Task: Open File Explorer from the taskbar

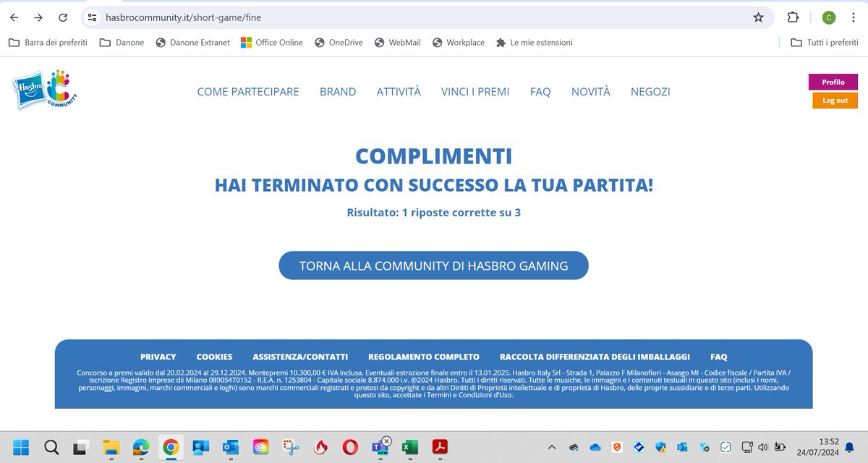Action: [x=111, y=447]
